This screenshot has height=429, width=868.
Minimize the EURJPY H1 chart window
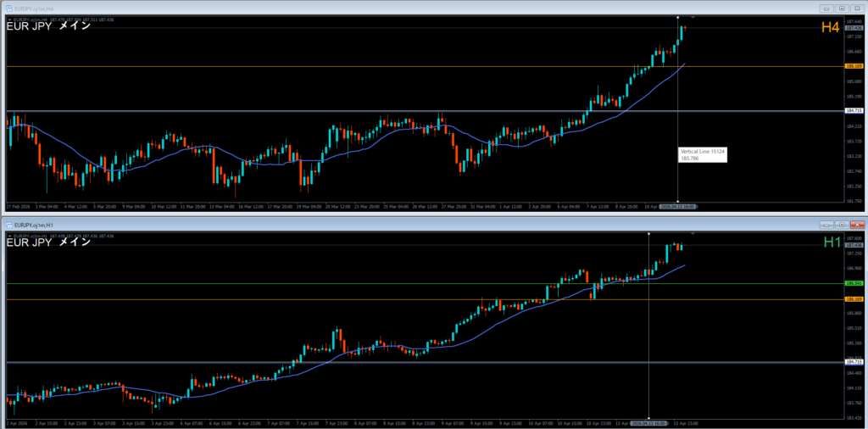click(825, 225)
